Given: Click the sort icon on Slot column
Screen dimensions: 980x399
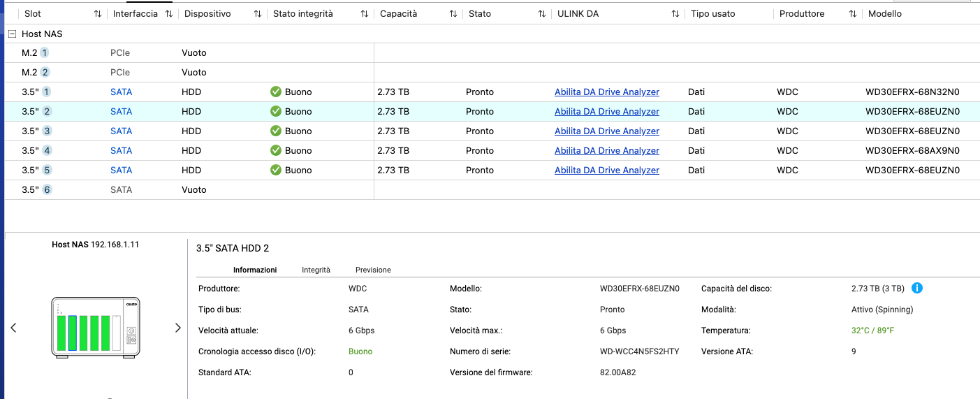Looking at the screenshot, I should click(x=97, y=14).
